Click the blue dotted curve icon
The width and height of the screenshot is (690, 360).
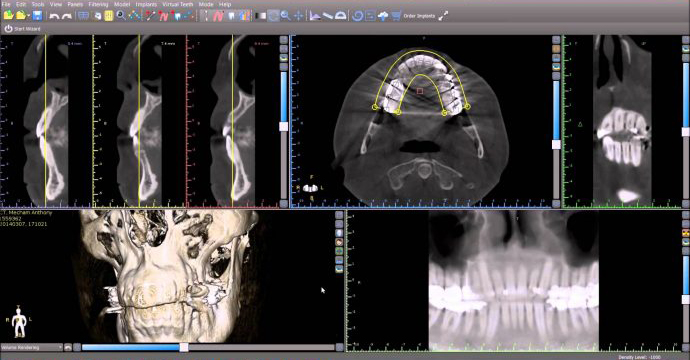(135, 16)
